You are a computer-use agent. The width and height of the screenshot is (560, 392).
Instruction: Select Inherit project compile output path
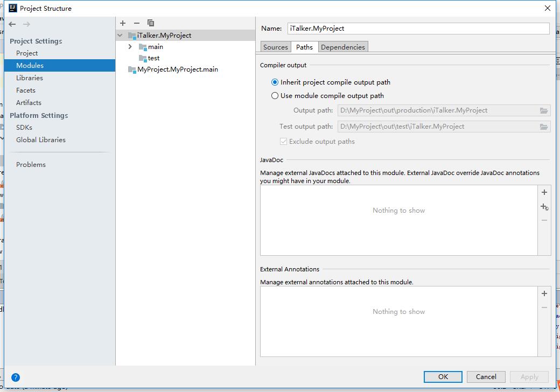tap(275, 82)
